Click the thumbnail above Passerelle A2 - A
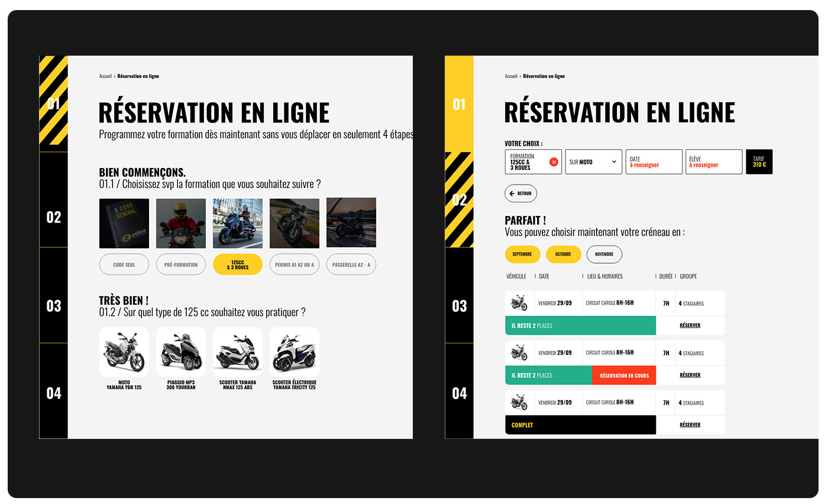The image size is (828, 504). 351,223
